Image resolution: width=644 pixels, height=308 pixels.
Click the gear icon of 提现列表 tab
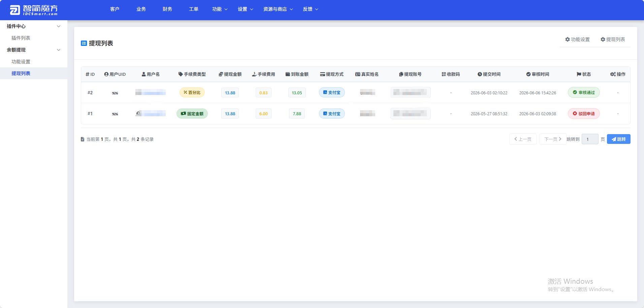pyautogui.click(x=603, y=39)
